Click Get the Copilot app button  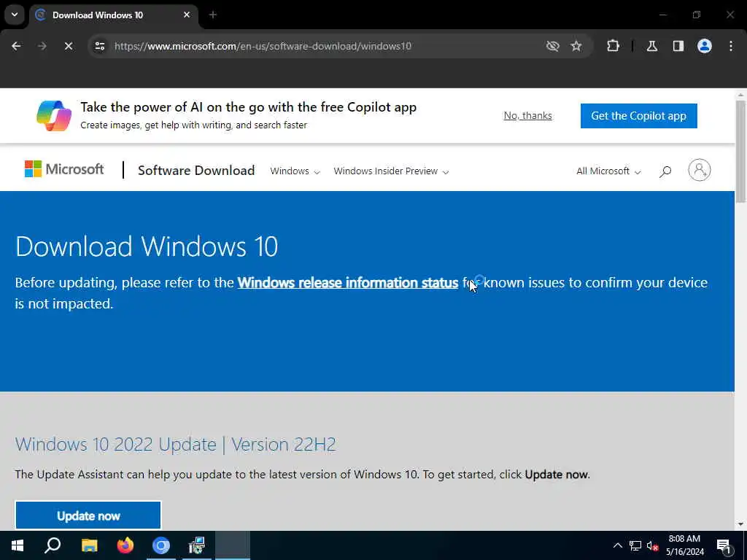(x=639, y=116)
